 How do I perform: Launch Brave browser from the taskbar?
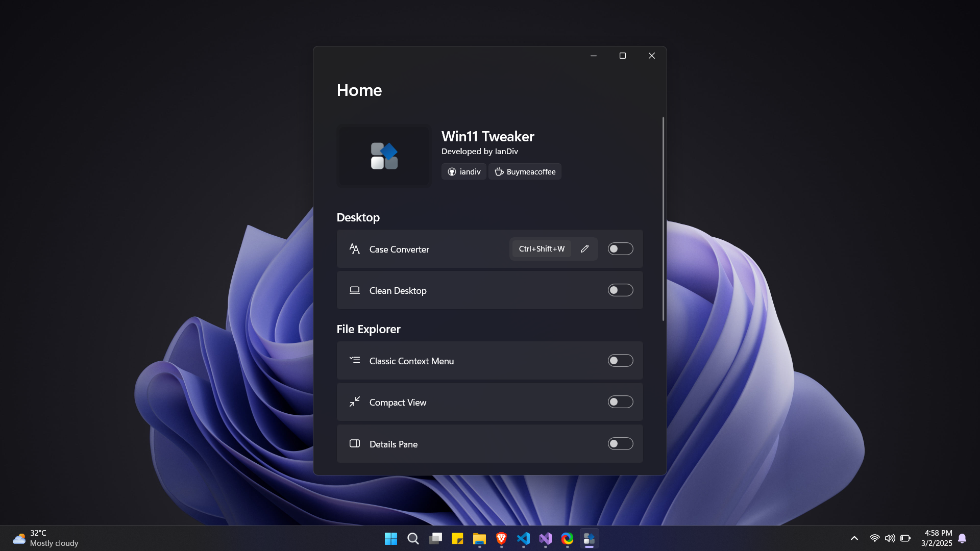click(x=501, y=539)
